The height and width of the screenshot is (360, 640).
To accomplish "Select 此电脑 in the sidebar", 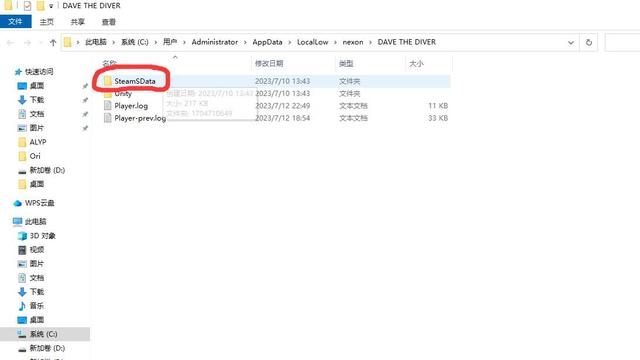I will pyautogui.click(x=36, y=222).
